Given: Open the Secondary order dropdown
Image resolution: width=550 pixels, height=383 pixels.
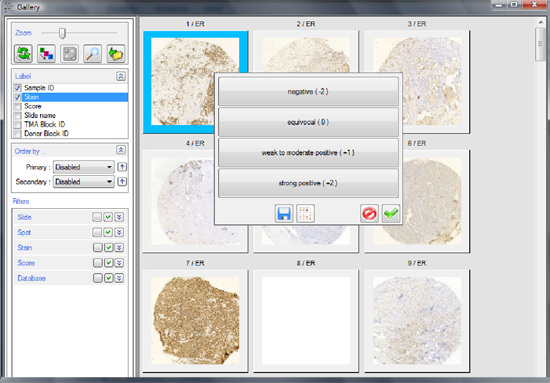Looking at the screenshot, I should click(x=83, y=182).
